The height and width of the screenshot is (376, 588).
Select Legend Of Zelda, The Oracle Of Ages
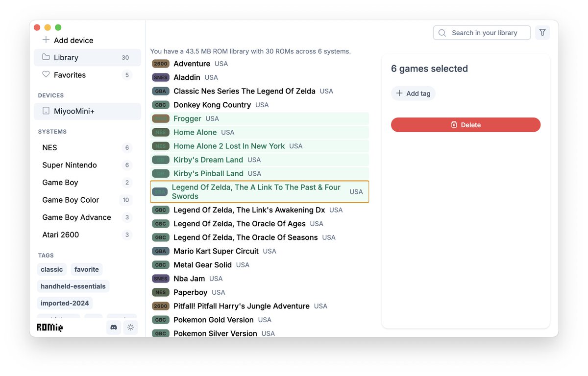(260, 224)
